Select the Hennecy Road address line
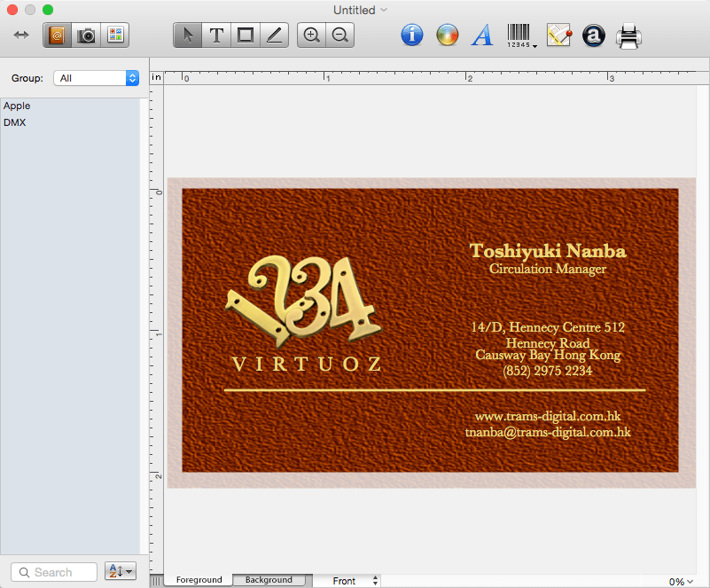The image size is (710, 588). (548, 342)
